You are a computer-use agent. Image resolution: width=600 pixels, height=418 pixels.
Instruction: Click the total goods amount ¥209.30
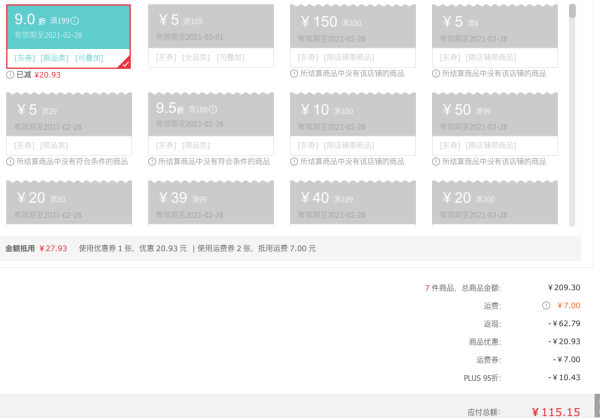[x=564, y=288]
